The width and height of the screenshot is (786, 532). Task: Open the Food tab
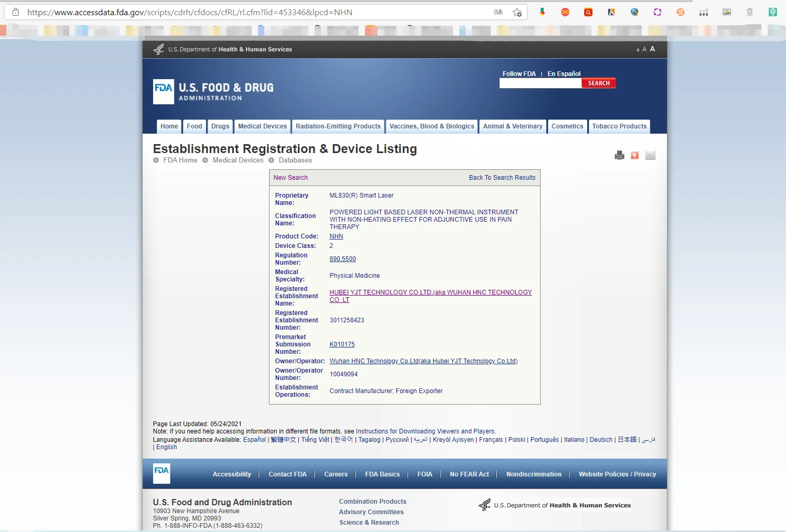194,126
